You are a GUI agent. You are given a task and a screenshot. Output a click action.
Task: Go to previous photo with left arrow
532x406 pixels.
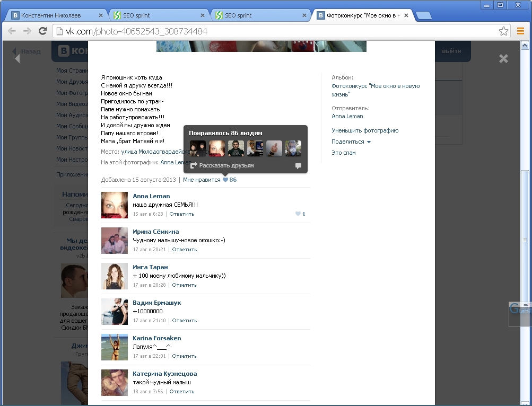(18, 59)
